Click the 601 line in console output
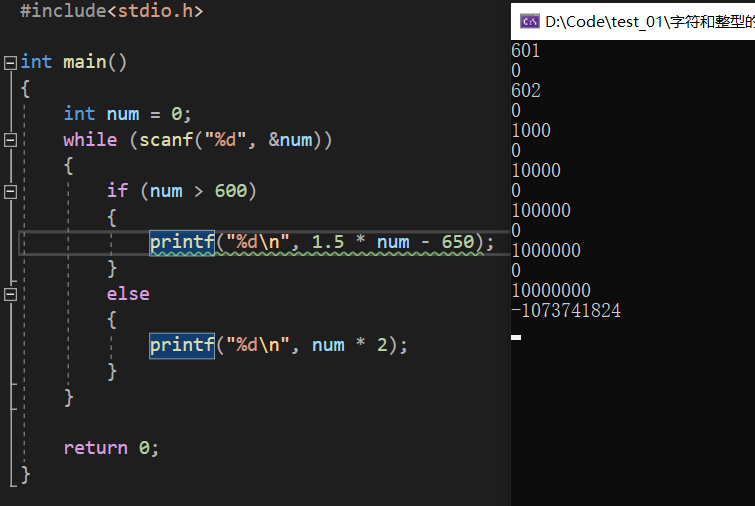The image size is (755, 506). click(525, 51)
